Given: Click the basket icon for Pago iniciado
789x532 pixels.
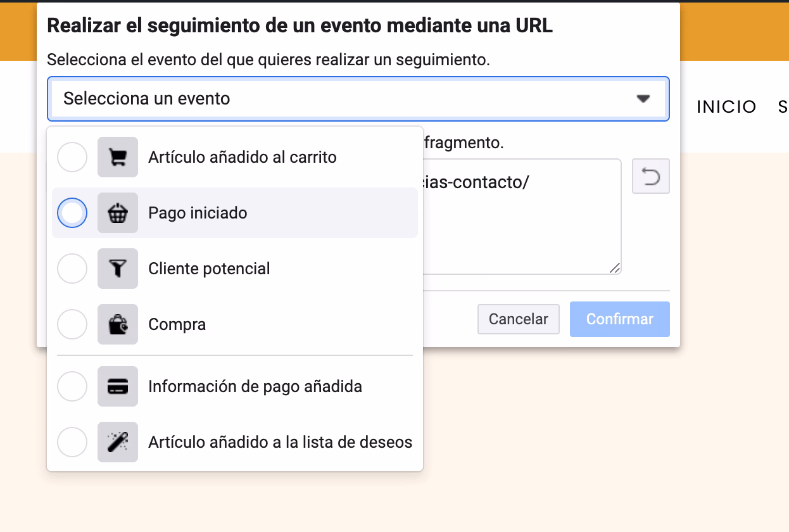Looking at the screenshot, I should coord(118,213).
